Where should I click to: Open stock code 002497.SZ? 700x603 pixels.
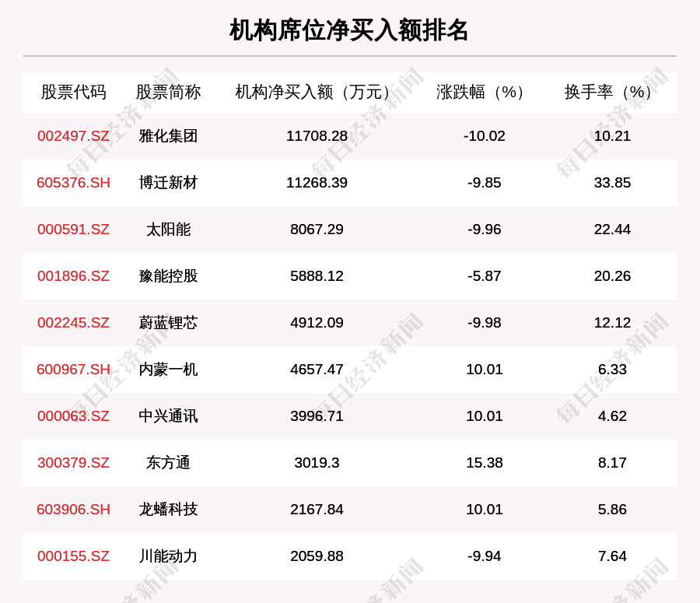click(x=74, y=136)
